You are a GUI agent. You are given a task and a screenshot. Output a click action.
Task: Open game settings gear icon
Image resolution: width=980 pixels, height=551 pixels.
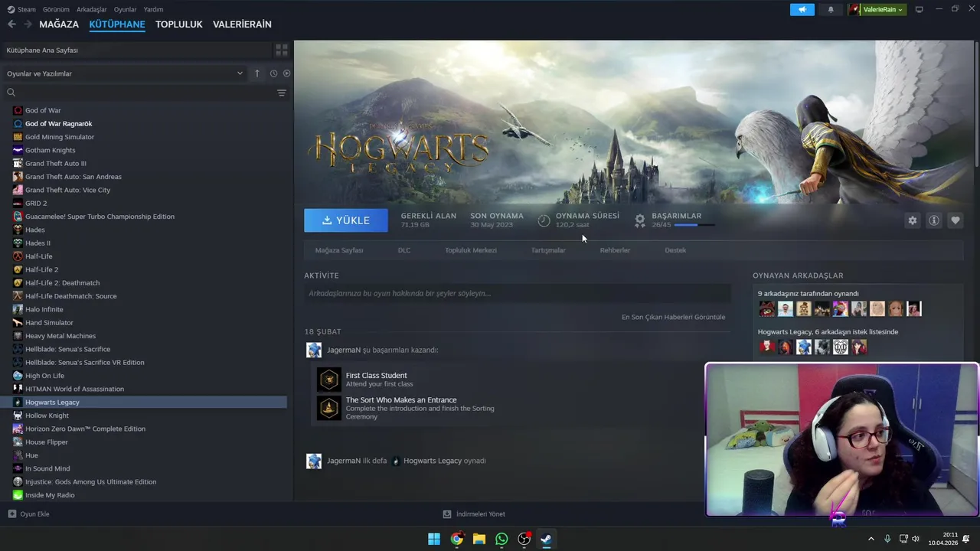click(x=913, y=220)
